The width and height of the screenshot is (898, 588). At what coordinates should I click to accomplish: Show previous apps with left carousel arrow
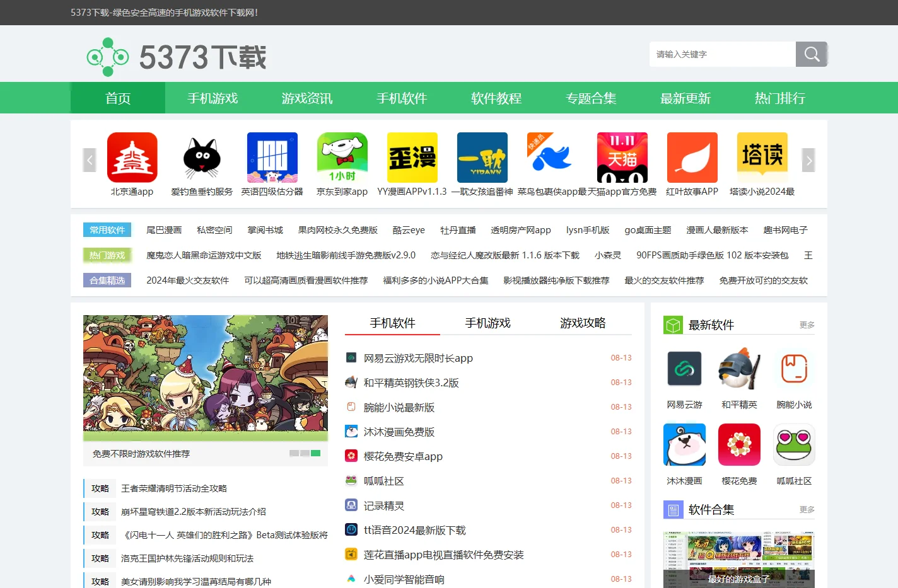90,160
